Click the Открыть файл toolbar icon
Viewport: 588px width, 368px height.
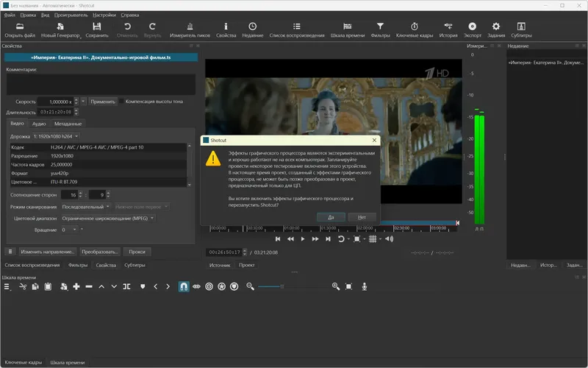[19, 26]
